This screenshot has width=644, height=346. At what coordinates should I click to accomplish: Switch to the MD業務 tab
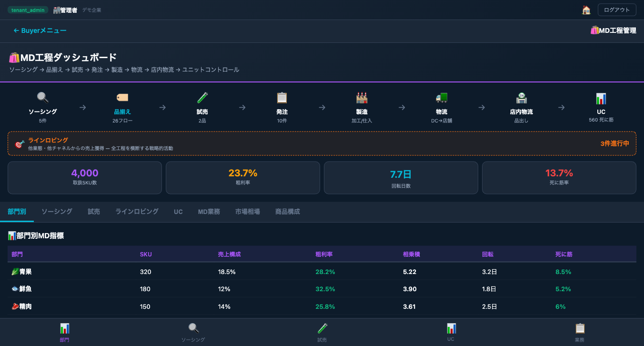pyautogui.click(x=209, y=212)
